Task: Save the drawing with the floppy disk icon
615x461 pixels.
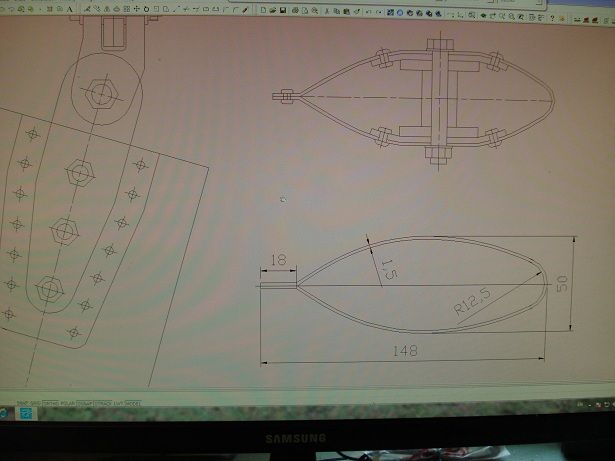Action: click(283, 10)
